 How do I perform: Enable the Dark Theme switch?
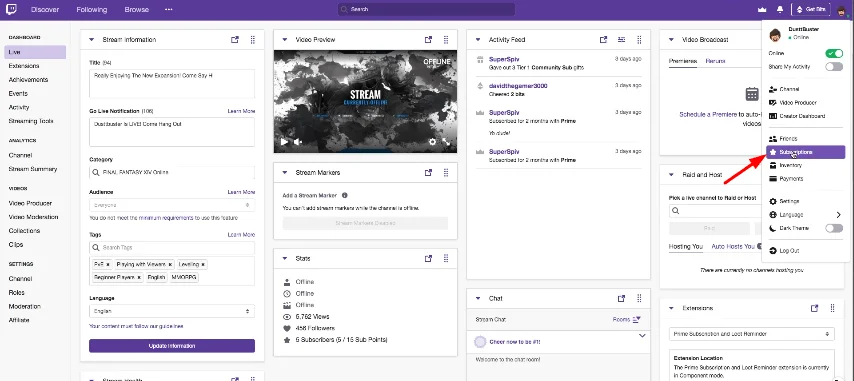[834, 228]
